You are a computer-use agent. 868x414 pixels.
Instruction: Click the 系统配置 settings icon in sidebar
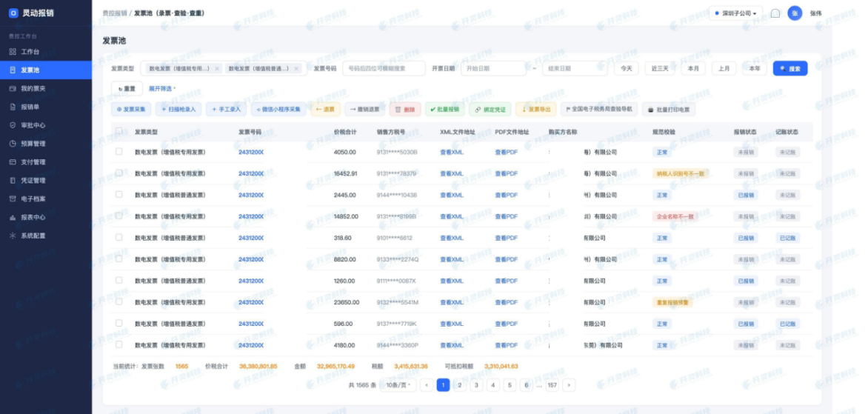[13, 236]
